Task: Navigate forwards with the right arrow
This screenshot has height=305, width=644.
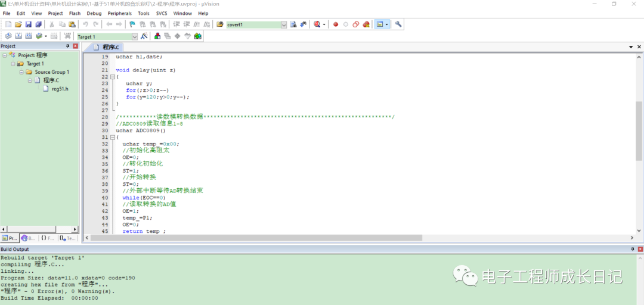Action: point(119,24)
